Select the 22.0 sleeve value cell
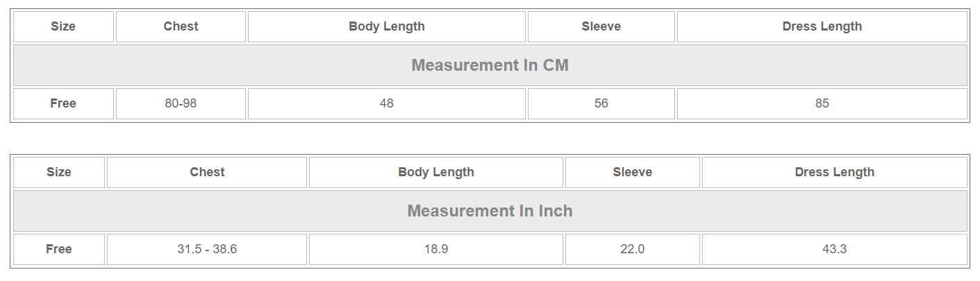This screenshot has height=281, width=980. (x=632, y=249)
